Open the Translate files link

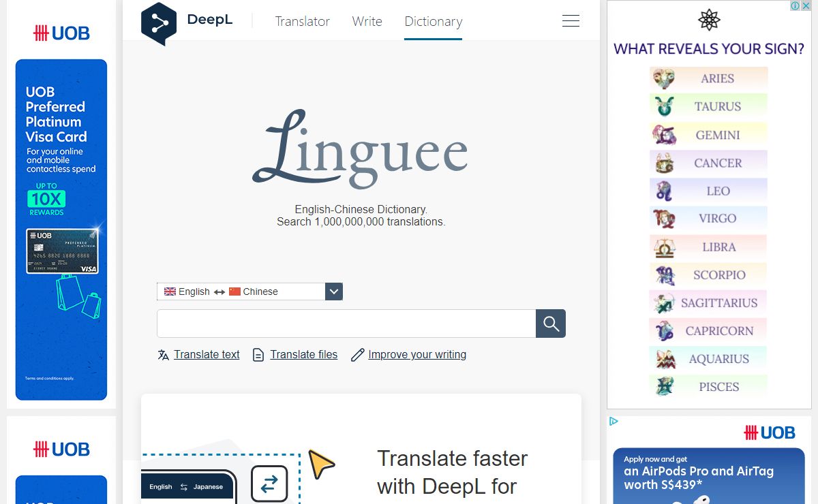pyautogui.click(x=303, y=355)
